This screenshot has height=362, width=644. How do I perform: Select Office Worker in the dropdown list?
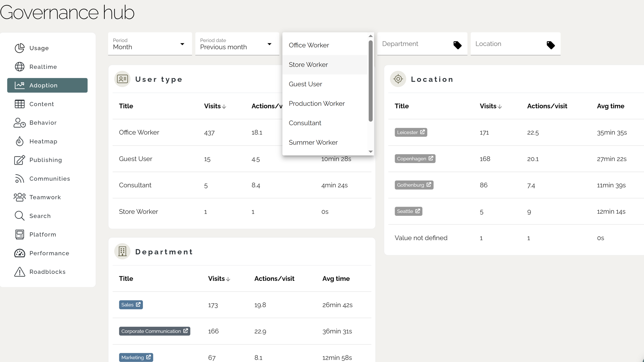(325, 45)
